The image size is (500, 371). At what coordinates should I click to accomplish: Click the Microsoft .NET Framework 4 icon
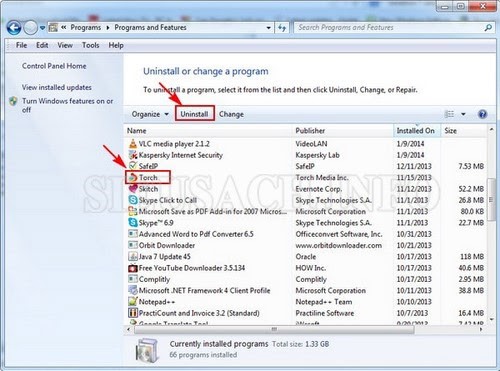[x=133, y=290]
